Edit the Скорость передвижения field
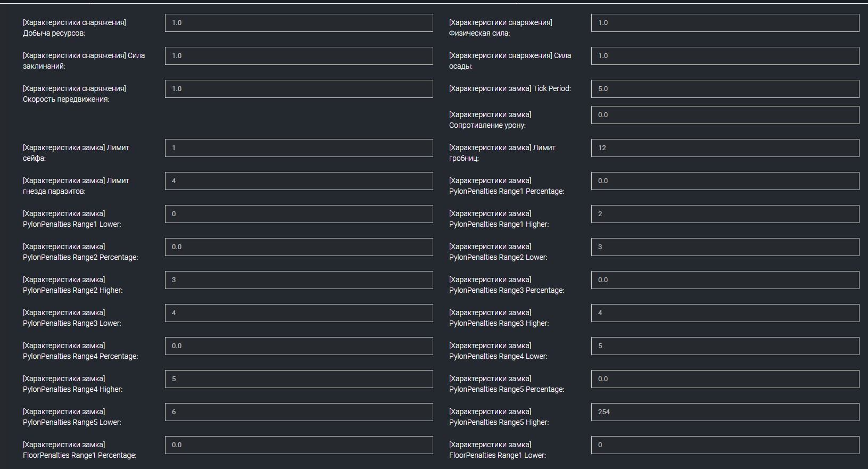This screenshot has width=868, height=469. 299,89
